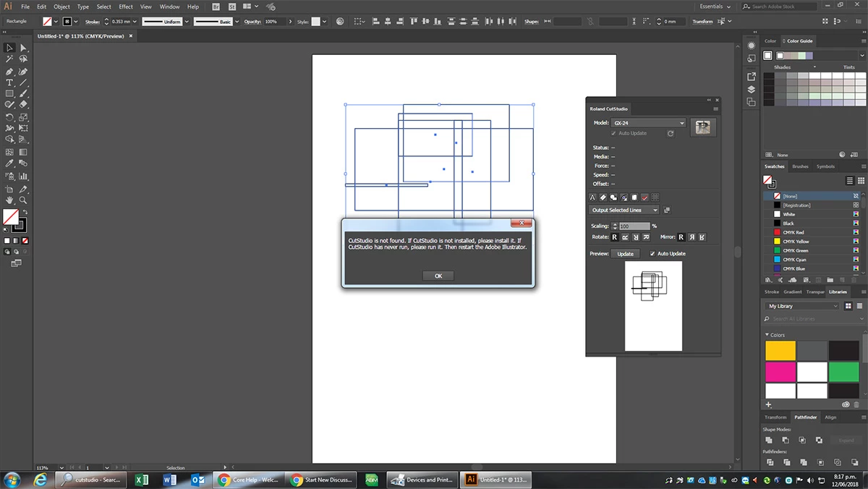Switch to the Symbols tab
The image size is (868, 489).
(x=825, y=166)
